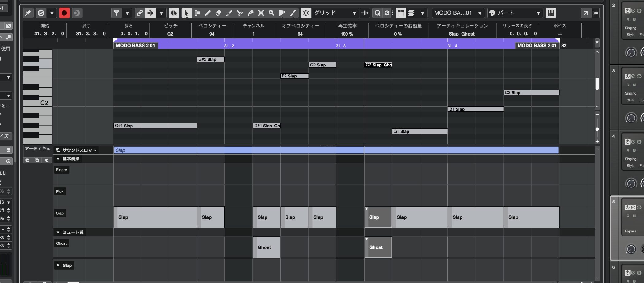Click the Object Selection arrow tool
Image resolution: width=644 pixels, height=283 pixels.
(186, 13)
